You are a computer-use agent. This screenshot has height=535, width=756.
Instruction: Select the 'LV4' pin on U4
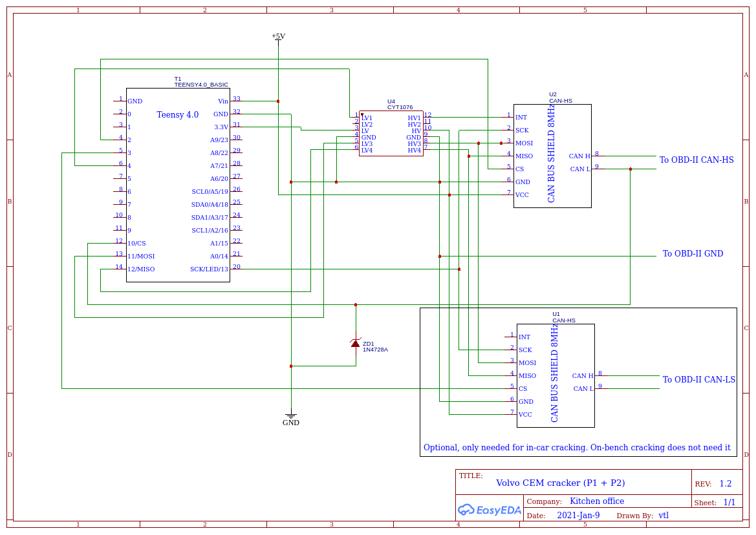coord(367,151)
